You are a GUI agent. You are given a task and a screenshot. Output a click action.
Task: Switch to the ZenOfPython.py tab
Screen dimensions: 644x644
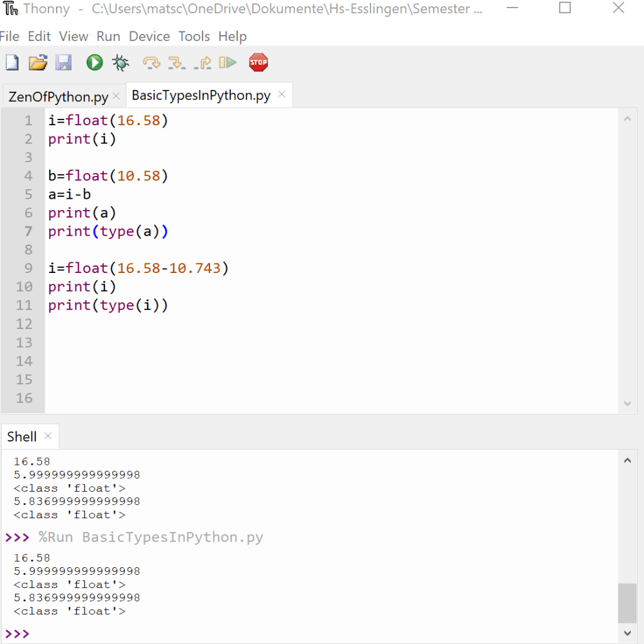[58, 97]
